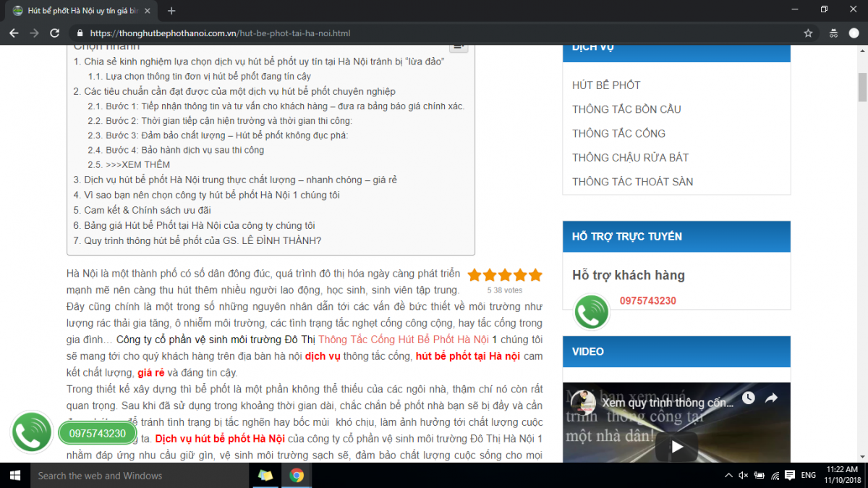Click the video Watch Later clock icon
The width and height of the screenshot is (868, 488).
pos(748,398)
